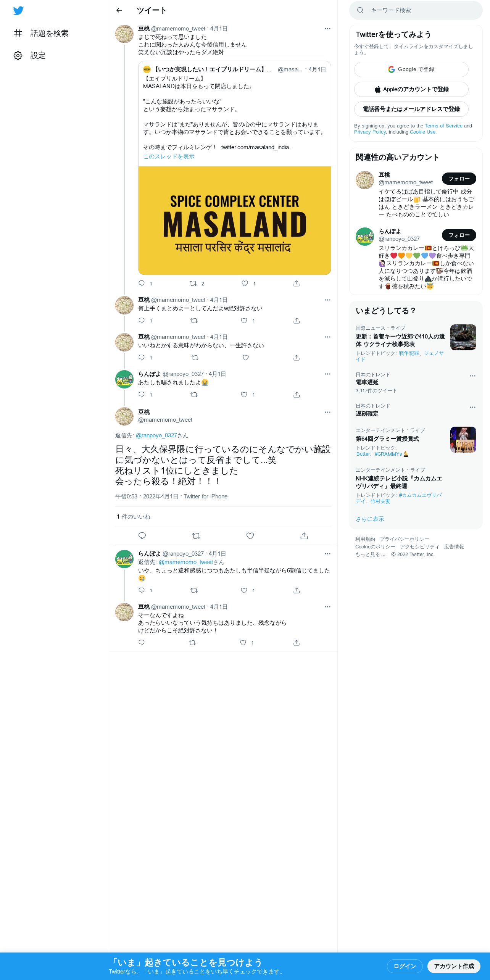Click the share icon under the MASALAND image
The height and width of the screenshot is (980, 490).
point(297,284)
